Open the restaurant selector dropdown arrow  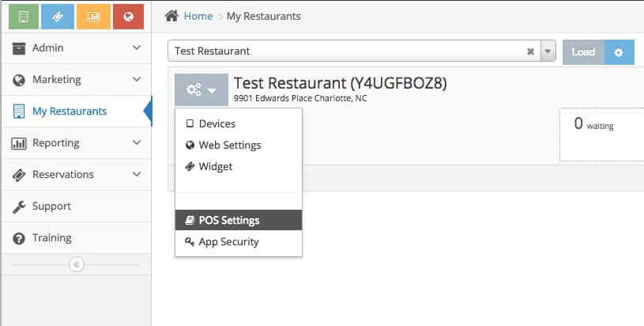click(x=548, y=51)
